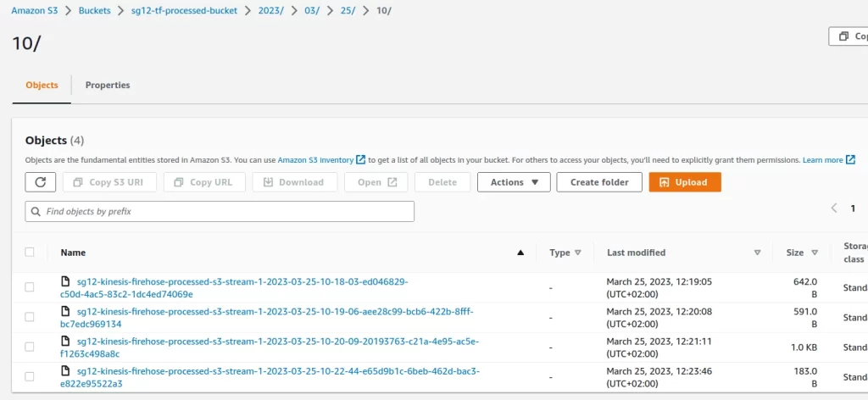This screenshot has height=400, width=868.
Task: Click the 1.0 KB size value
Action: (805, 347)
